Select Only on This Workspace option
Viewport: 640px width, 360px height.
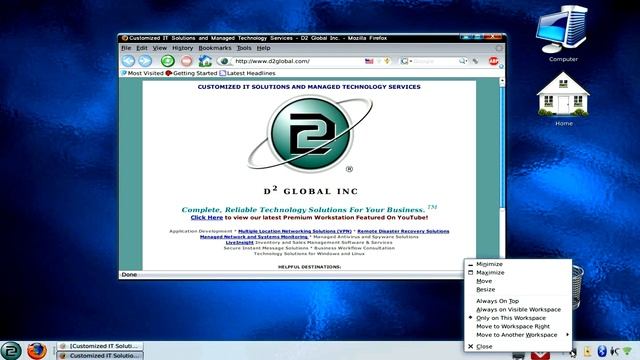pos(518,318)
